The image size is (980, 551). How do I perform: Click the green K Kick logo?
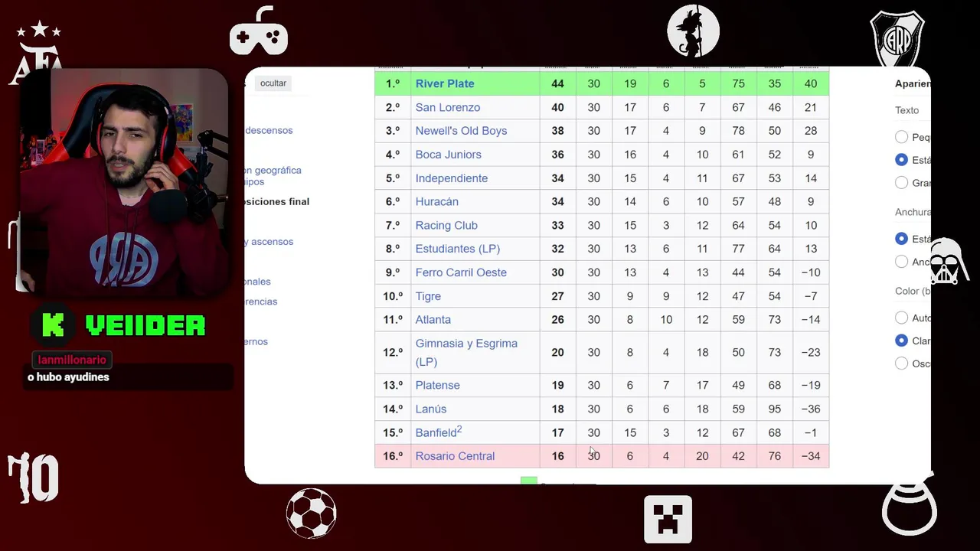(52, 325)
